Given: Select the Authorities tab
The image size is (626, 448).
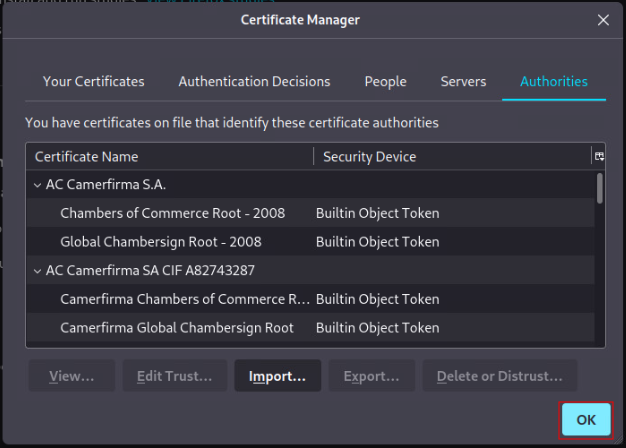Looking at the screenshot, I should pos(553,82).
